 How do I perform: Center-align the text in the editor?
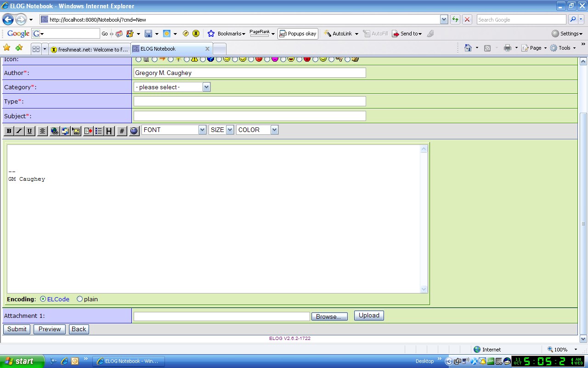[x=42, y=131]
